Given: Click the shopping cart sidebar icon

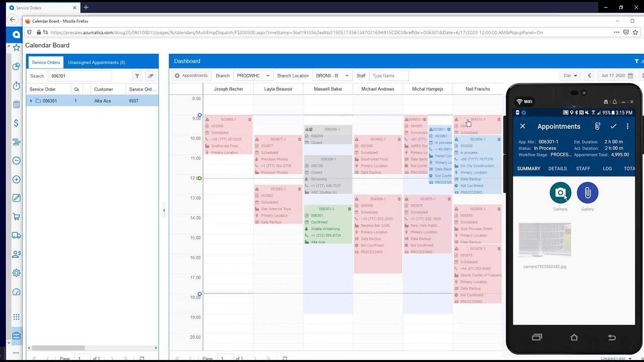Looking at the screenshot, I should tap(16, 217).
